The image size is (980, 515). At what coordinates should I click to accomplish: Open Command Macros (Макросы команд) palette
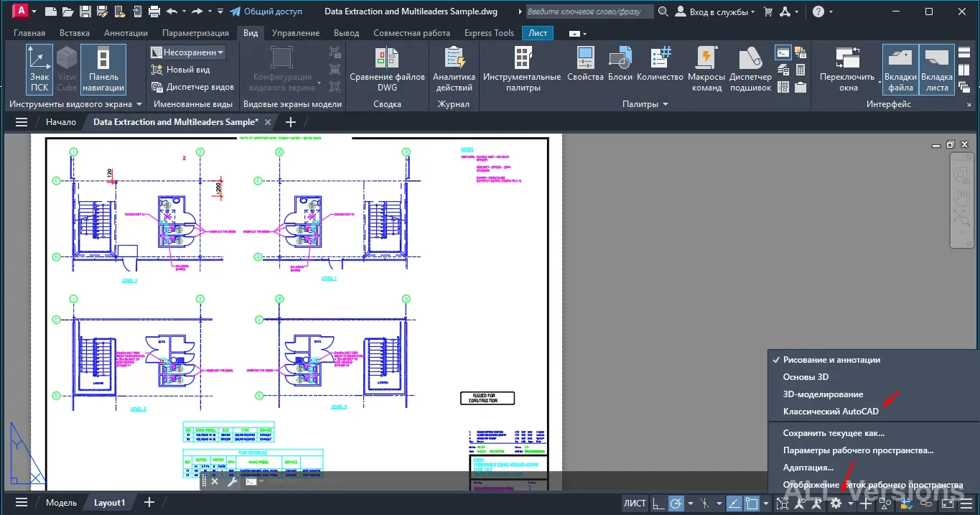[x=706, y=69]
